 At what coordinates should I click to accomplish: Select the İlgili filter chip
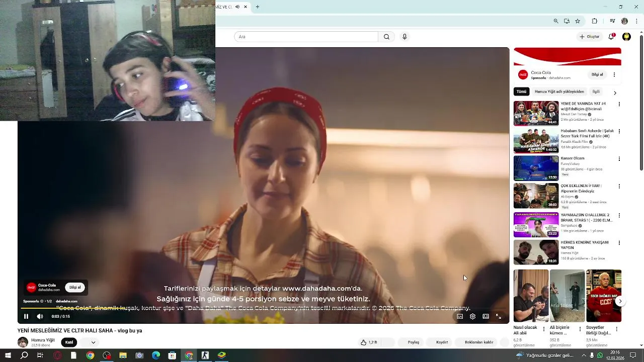596,92
